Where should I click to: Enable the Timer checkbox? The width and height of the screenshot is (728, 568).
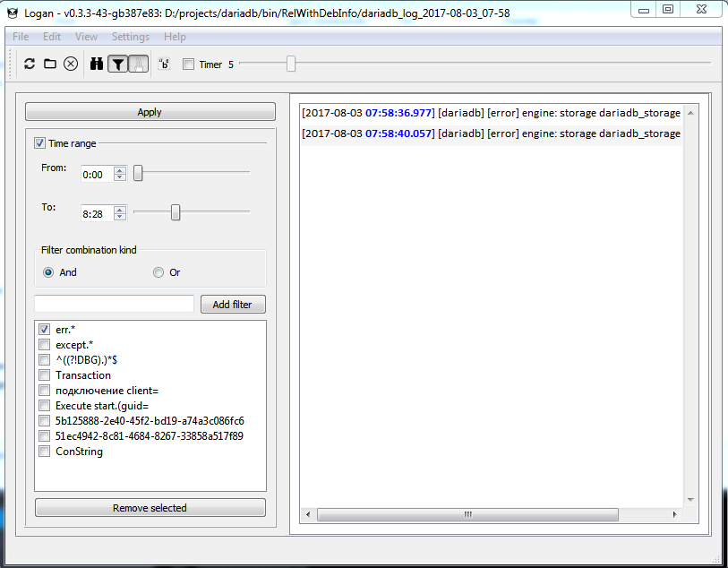click(x=189, y=65)
